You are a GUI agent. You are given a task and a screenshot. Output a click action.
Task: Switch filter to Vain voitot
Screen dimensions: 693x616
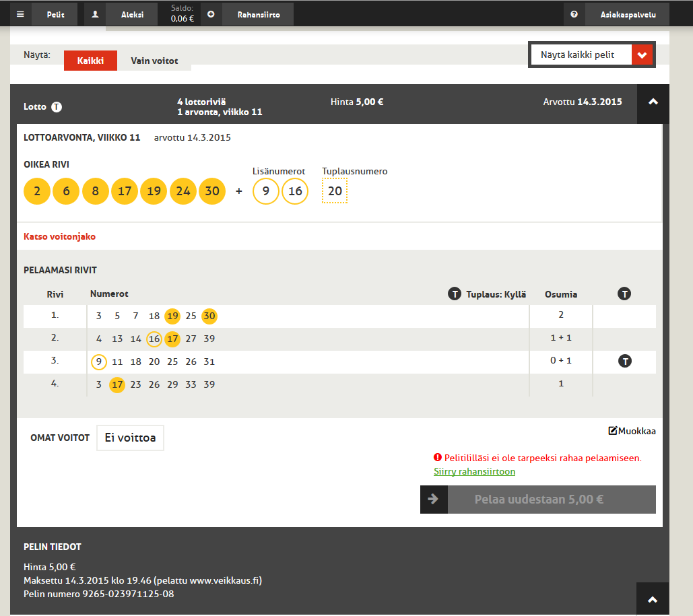click(x=154, y=61)
